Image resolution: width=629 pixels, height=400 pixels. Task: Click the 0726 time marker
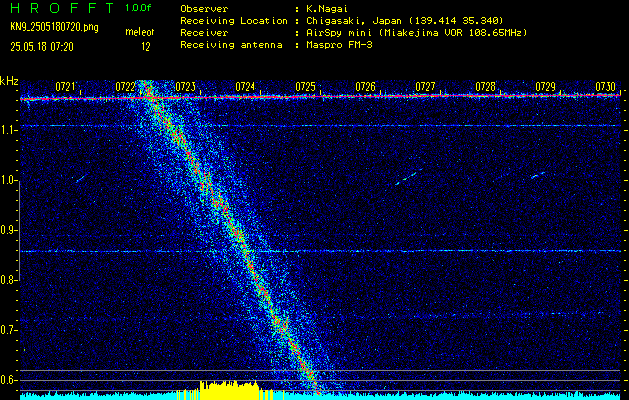pos(365,87)
